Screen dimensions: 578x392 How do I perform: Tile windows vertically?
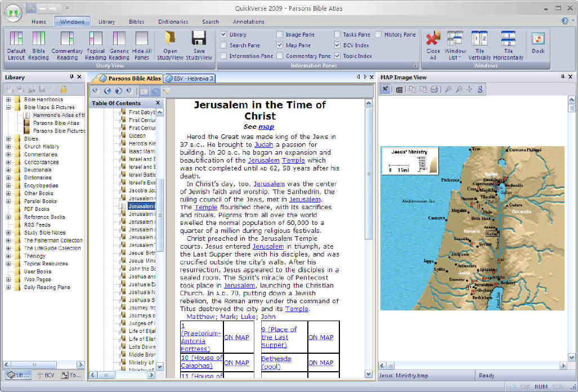(x=480, y=46)
